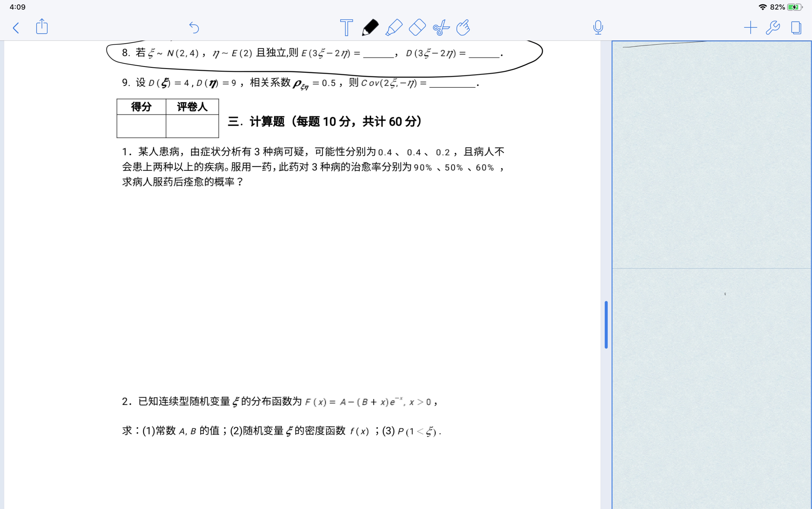Tap the empty cell under 得分

click(141, 126)
